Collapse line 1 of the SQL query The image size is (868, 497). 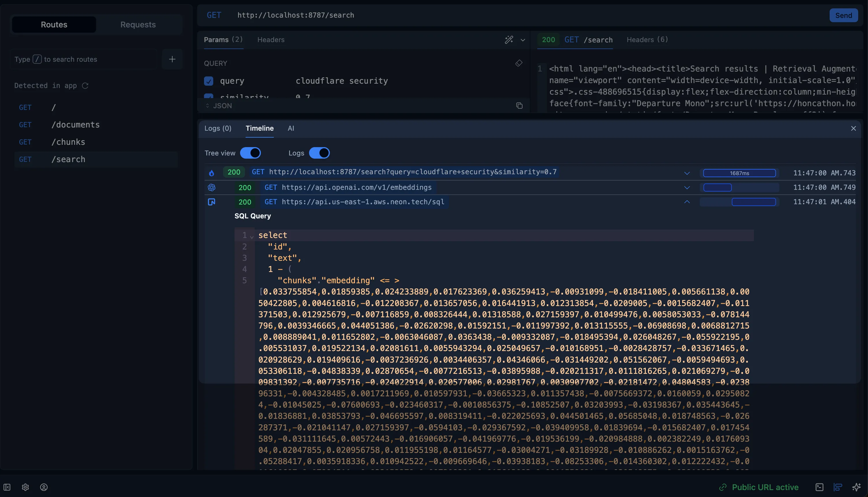252,236
